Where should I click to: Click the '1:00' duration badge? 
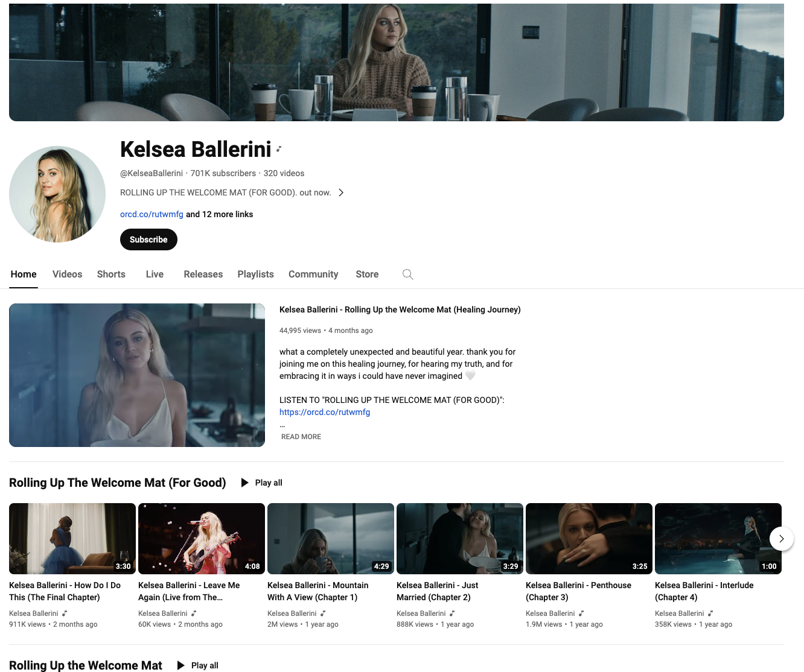click(769, 566)
